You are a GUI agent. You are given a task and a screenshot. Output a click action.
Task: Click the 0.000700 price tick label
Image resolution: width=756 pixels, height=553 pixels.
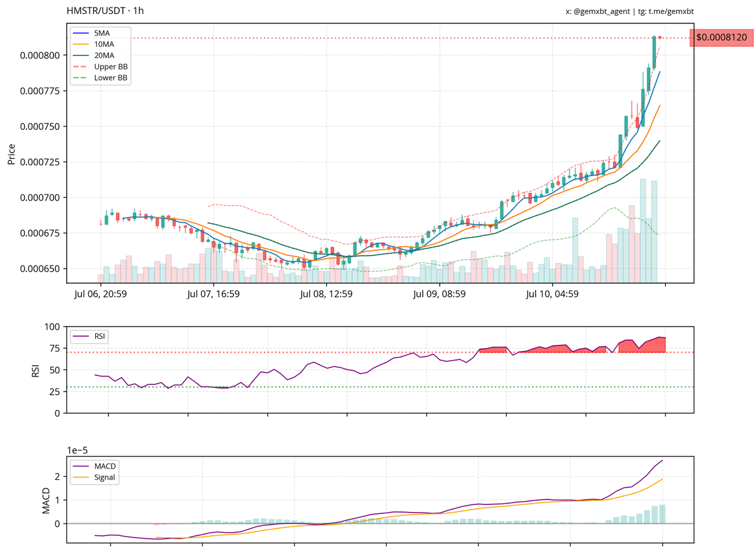pos(40,198)
